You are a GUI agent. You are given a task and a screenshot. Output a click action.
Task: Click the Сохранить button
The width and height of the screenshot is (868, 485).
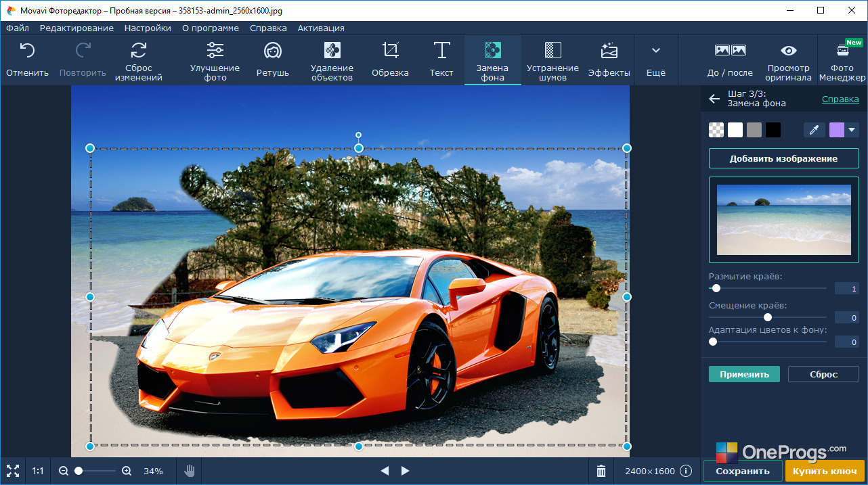743,471
